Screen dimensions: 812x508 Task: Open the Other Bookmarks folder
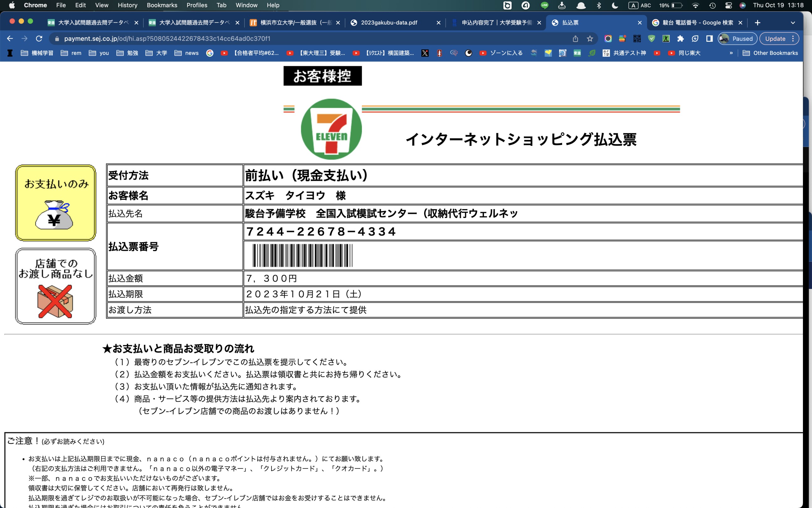[x=770, y=53]
